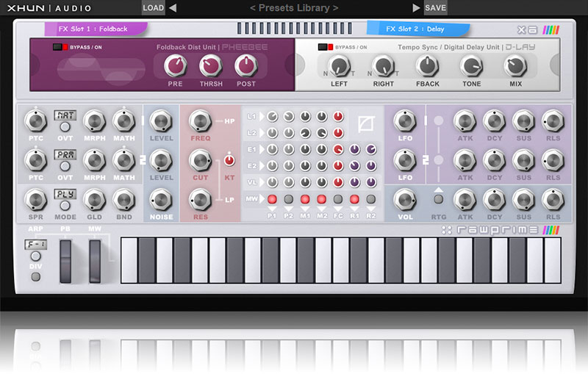Toggle Delay unit bypass switch
The height and width of the screenshot is (374, 588).
click(x=325, y=47)
